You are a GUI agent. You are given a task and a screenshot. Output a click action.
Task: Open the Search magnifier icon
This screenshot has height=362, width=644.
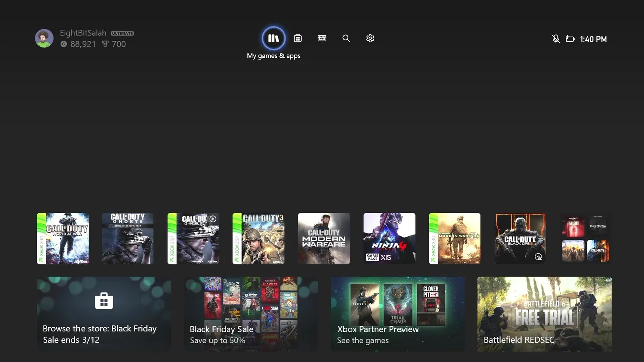click(346, 38)
